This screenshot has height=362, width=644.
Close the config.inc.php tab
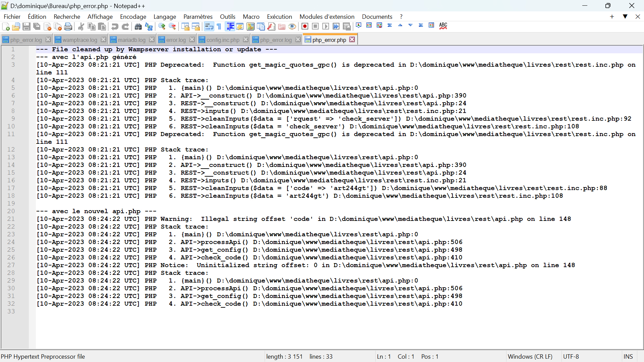click(246, 40)
